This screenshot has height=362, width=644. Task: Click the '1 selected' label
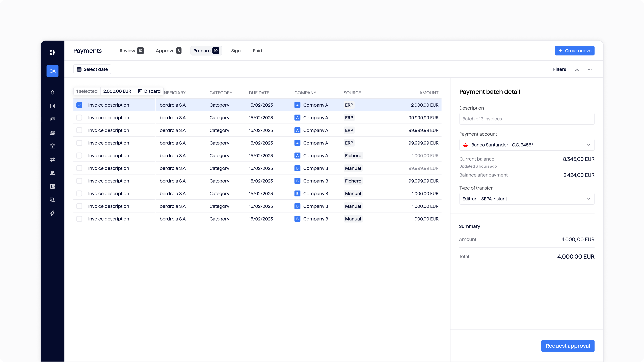pos(87,91)
